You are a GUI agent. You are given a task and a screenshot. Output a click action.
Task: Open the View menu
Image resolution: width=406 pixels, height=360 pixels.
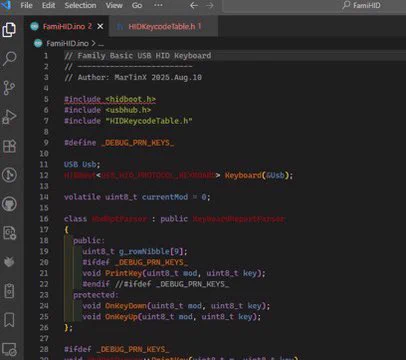(114, 5)
